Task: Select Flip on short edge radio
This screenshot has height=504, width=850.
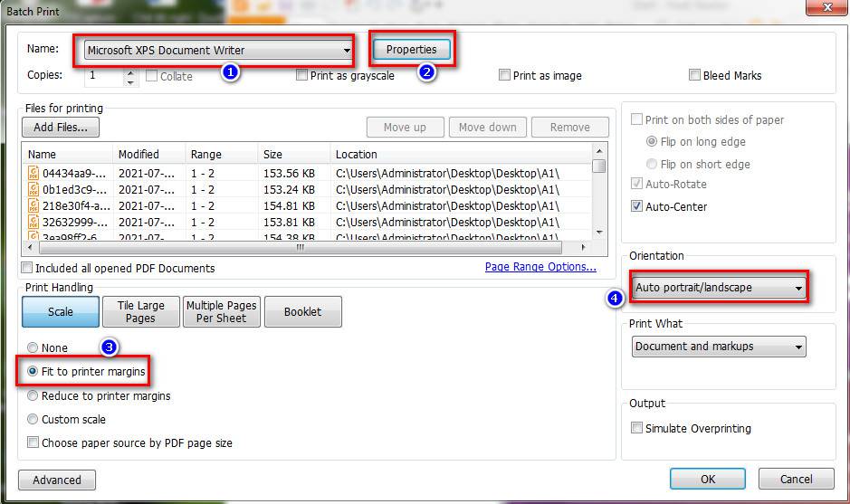Action: [652, 164]
